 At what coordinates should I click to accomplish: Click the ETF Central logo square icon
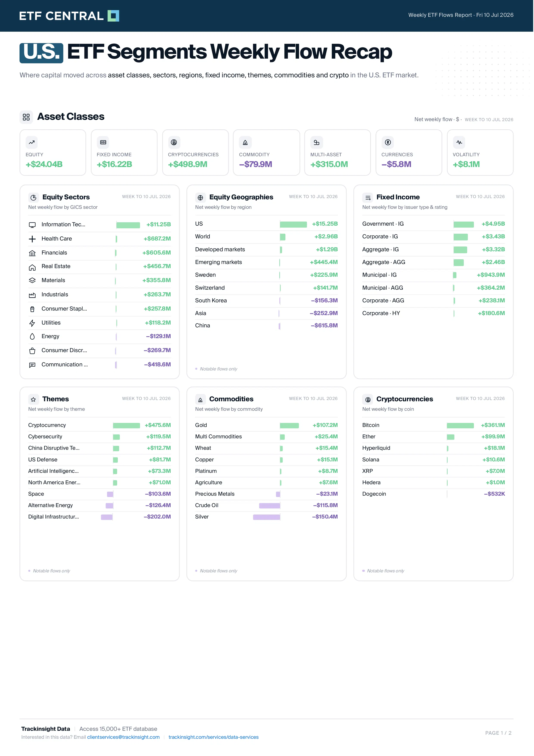[x=113, y=16]
